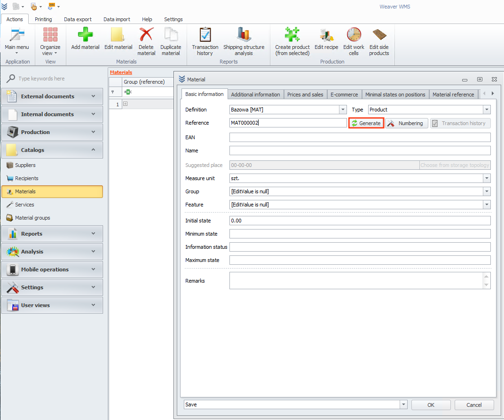Open Recipients catalog item
This screenshot has height=420, width=504.
(x=26, y=178)
